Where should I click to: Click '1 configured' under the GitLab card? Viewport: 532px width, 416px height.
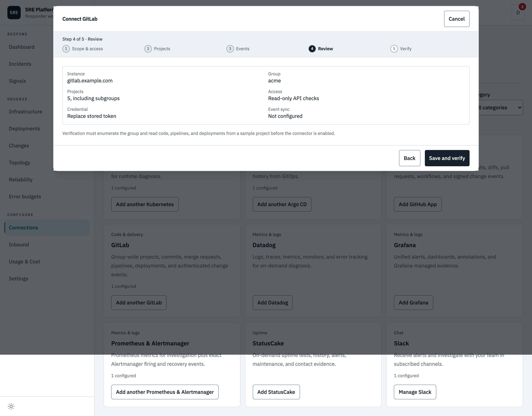tap(124, 286)
